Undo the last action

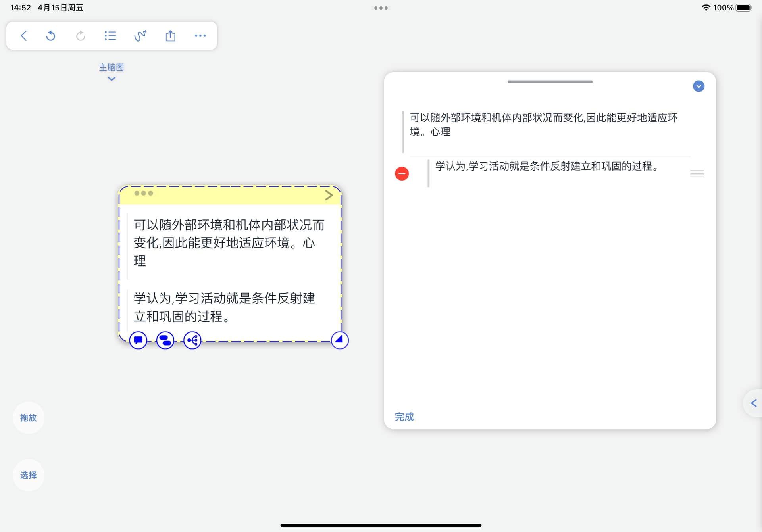[51, 36]
